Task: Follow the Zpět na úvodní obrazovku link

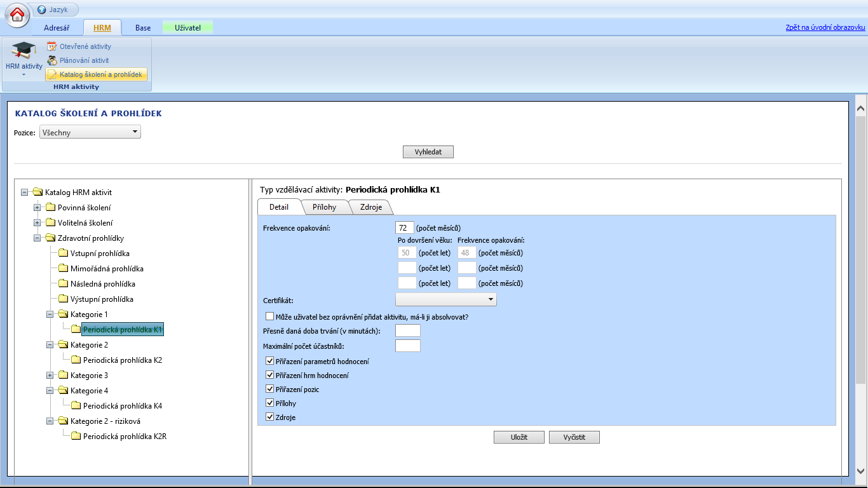Action: pos(825,27)
